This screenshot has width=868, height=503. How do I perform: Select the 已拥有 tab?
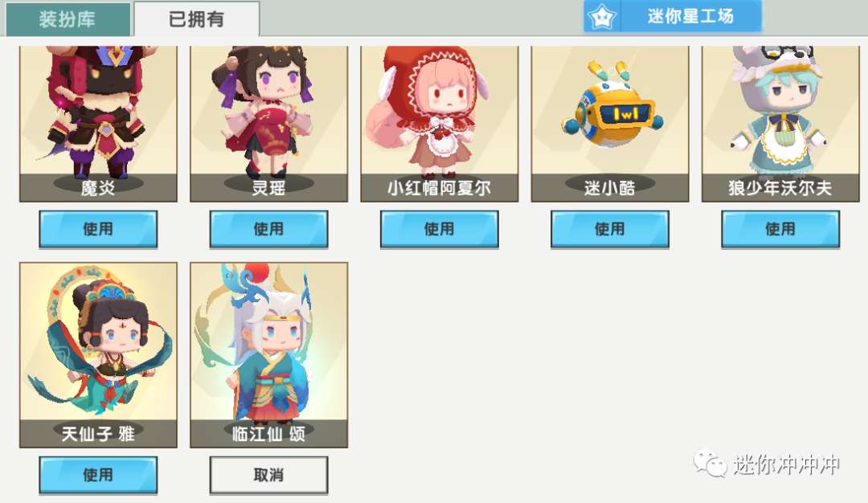coord(197,18)
